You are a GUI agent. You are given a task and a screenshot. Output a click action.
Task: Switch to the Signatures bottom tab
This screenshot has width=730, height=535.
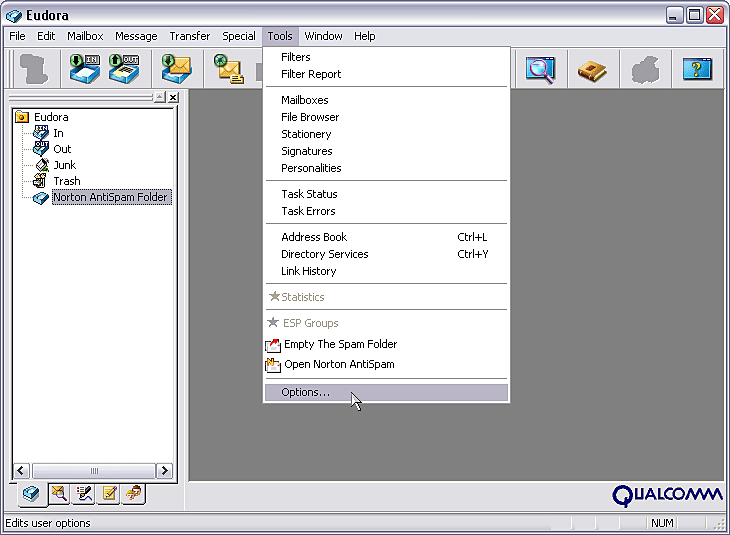(x=84, y=493)
